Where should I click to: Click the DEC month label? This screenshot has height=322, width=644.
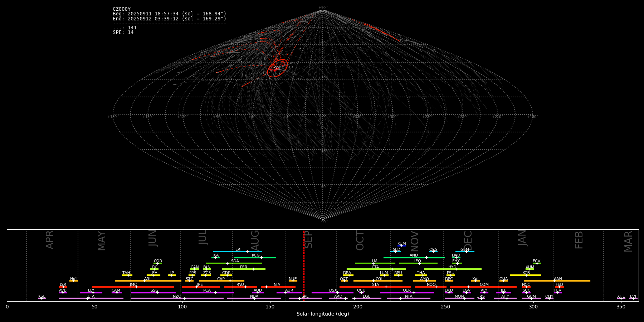468,240
